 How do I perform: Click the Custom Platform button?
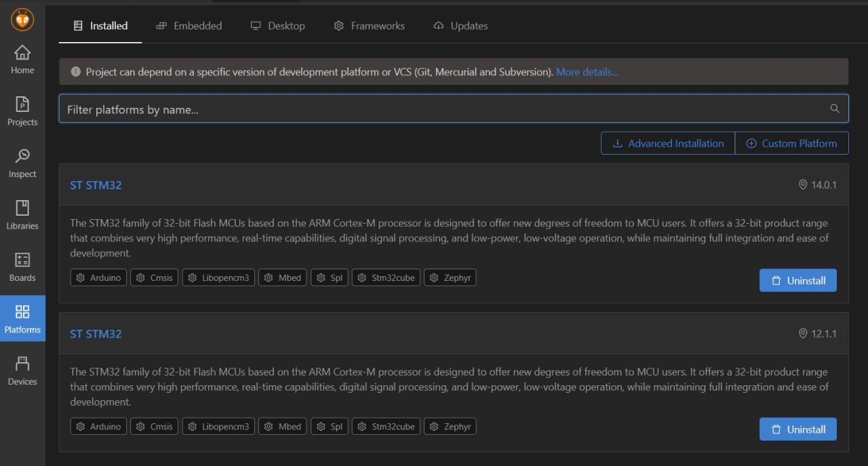pos(791,143)
